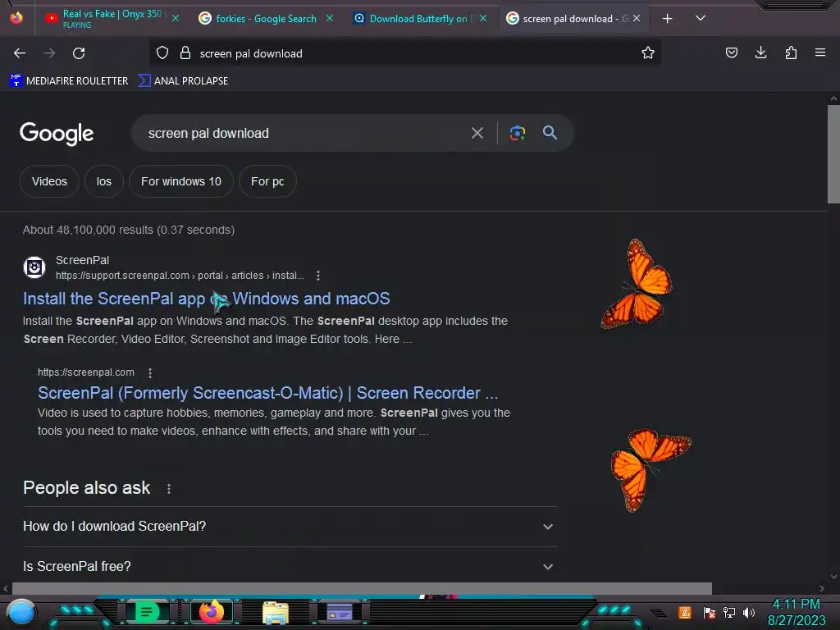List all tabs dropdown arrow
The width and height of the screenshot is (840, 630).
point(701,19)
